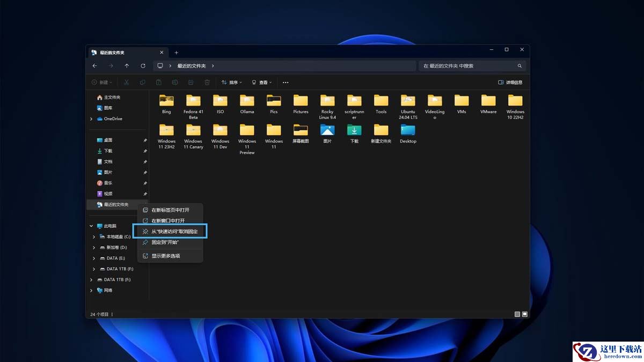This screenshot has width=644, height=362.
Task: Select the Rocky Linux 9.4 folder
Action: [327, 107]
